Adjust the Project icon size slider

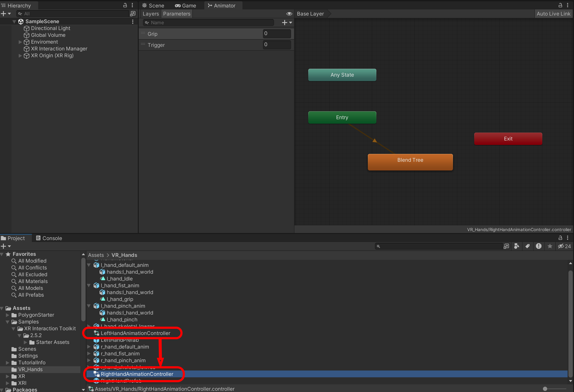coord(545,389)
